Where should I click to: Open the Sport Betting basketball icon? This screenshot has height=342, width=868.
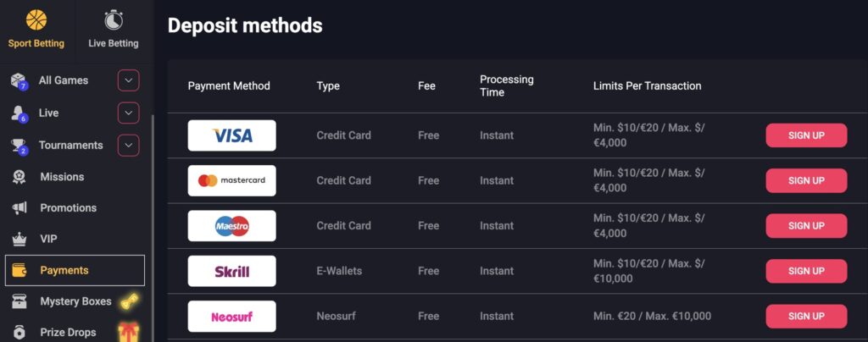(36, 19)
